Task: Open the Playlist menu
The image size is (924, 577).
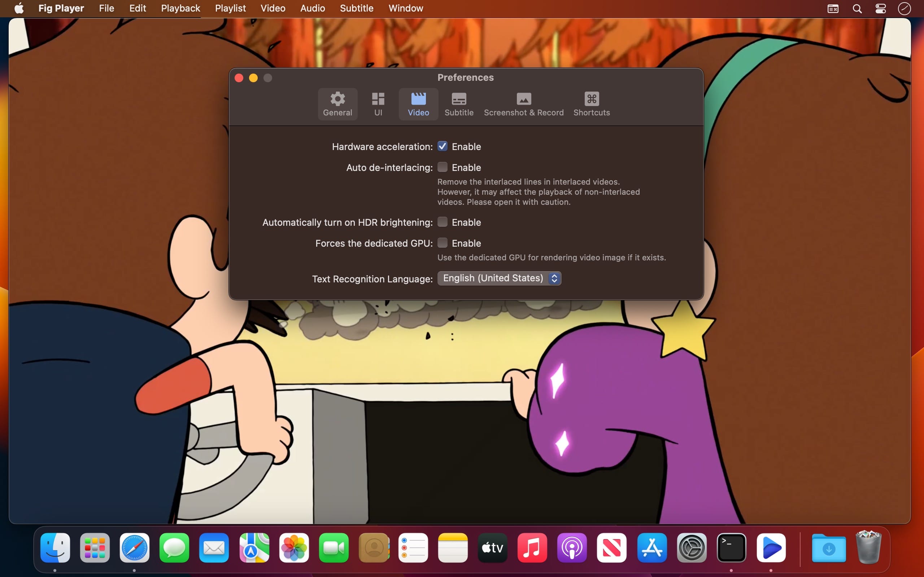Action: coord(230,8)
